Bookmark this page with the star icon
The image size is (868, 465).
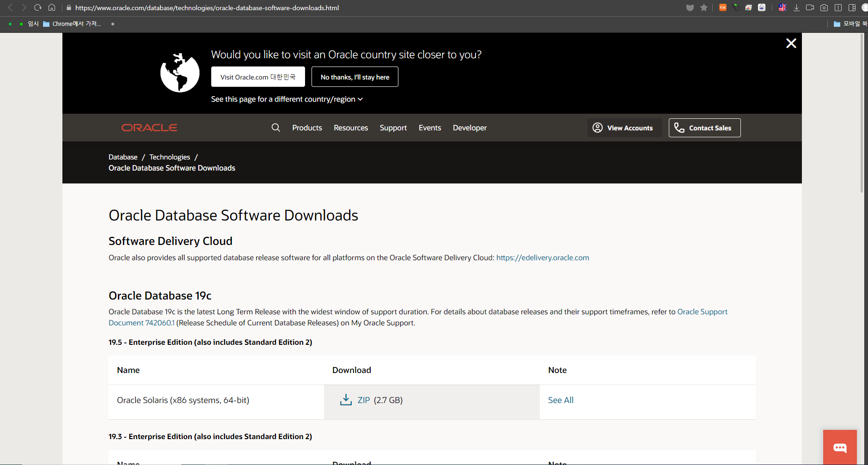tap(704, 7)
